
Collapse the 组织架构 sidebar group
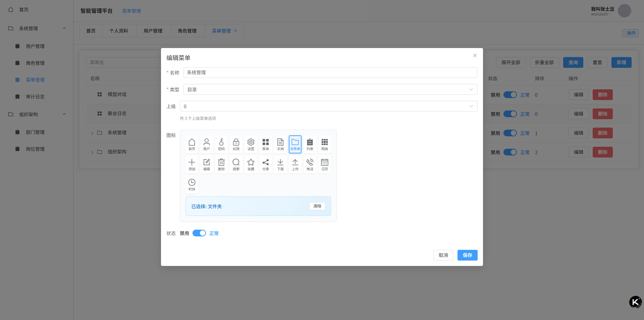click(37, 114)
